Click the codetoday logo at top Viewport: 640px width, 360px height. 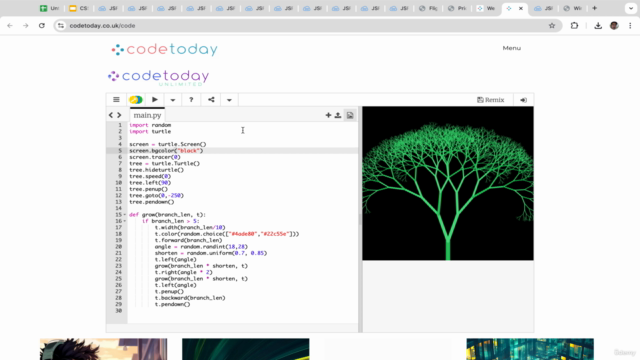(164, 49)
